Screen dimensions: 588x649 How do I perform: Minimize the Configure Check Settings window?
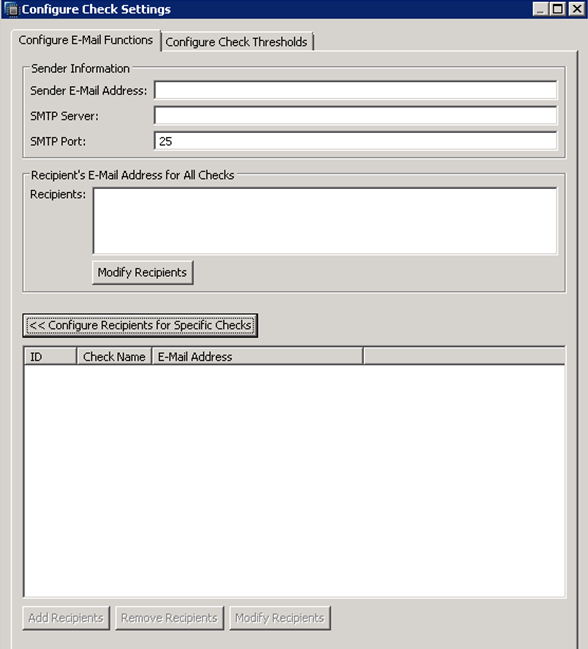(540, 9)
